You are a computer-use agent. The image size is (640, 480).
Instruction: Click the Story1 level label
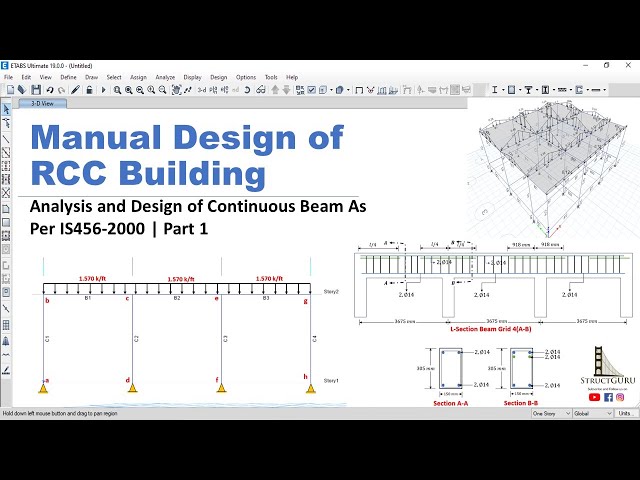pyautogui.click(x=331, y=380)
